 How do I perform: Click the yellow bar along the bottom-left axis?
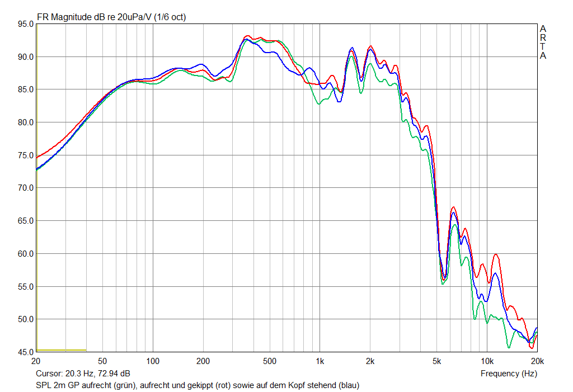click(x=61, y=351)
